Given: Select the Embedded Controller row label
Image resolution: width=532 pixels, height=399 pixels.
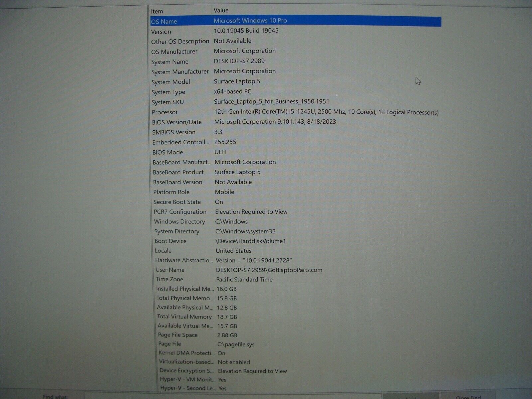Looking at the screenshot, I should tap(181, 142).
